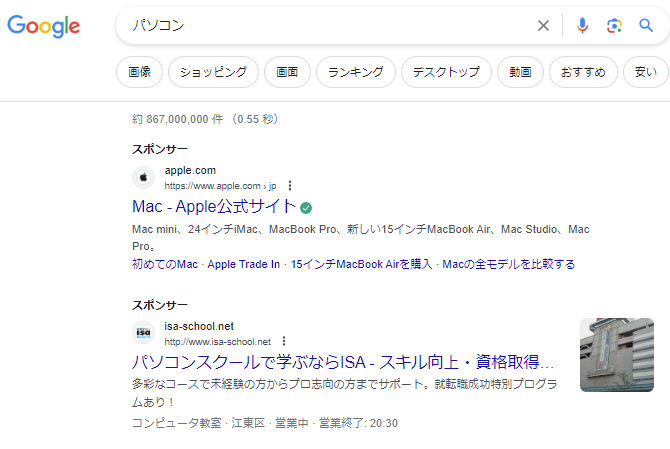
Task: Select the 画面 filter chip
Action: coord(287,72)
